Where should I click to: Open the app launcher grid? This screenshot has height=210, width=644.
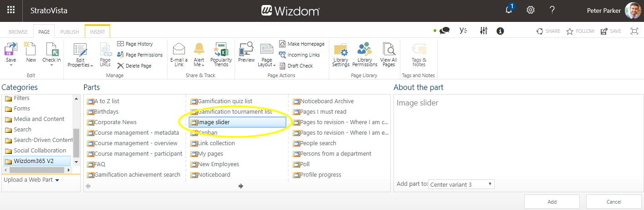(11, 10)
